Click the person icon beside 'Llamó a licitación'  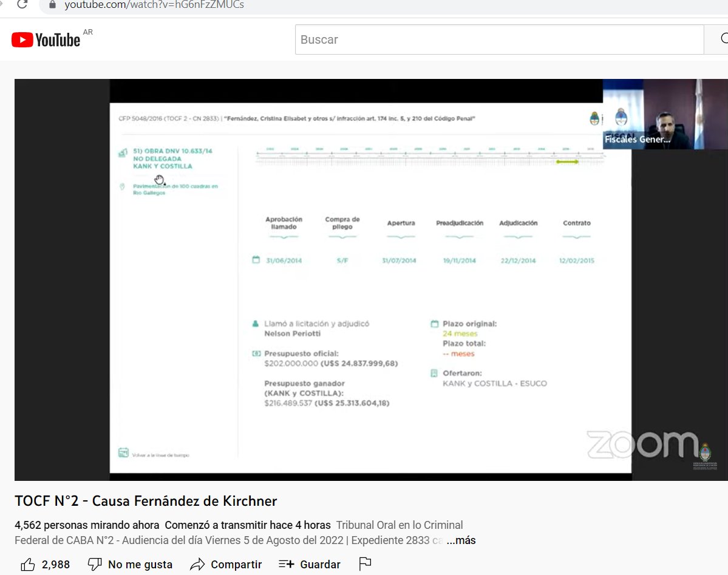[x=256, y=324]
